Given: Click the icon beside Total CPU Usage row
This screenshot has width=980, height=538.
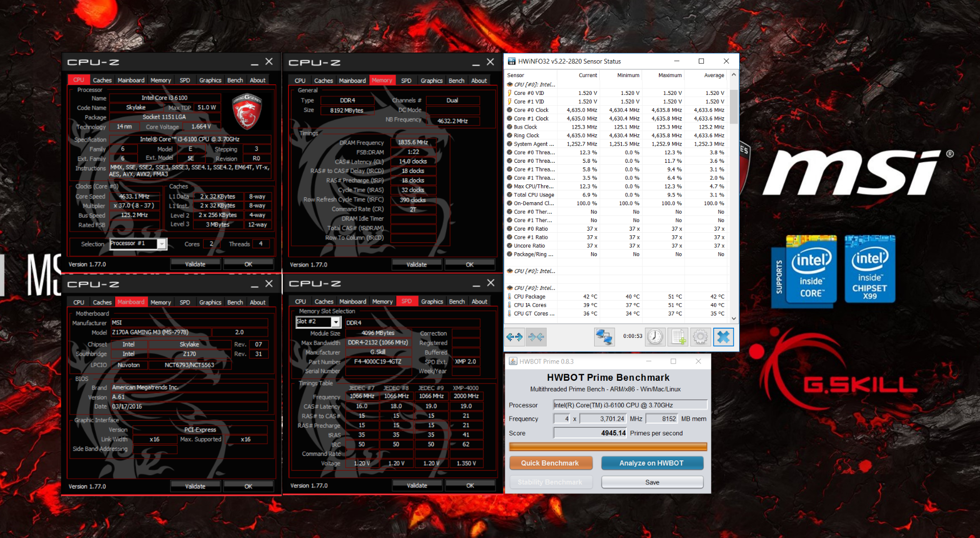Looking at the screenshot, I should [x=509, y=194].
